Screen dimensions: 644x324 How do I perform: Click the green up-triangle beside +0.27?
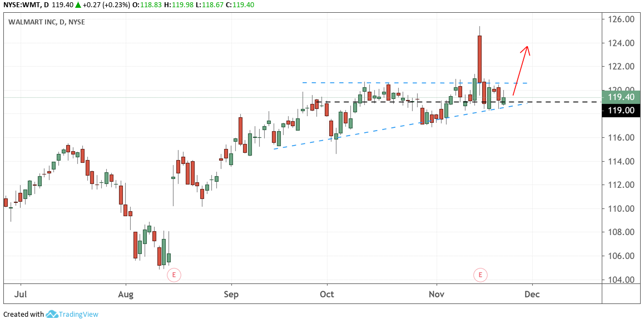79,5
